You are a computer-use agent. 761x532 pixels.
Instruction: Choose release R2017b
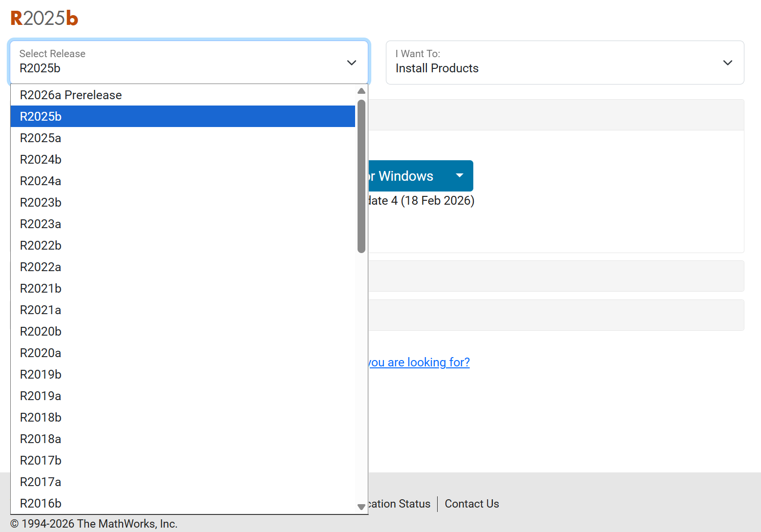(183, 460)
